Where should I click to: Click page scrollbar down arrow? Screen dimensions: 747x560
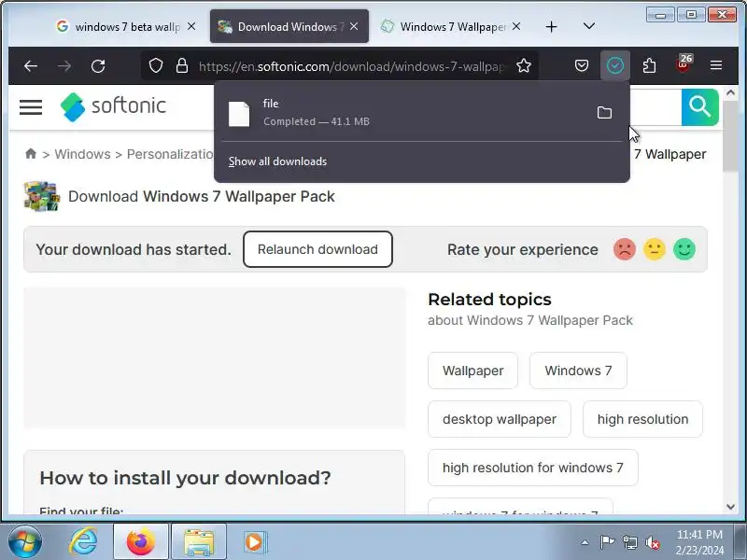[731, 507]
